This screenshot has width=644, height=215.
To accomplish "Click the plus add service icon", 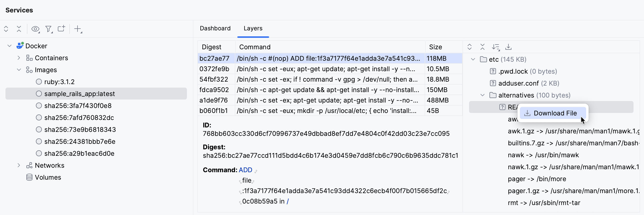I will click(x=78, y=29).
